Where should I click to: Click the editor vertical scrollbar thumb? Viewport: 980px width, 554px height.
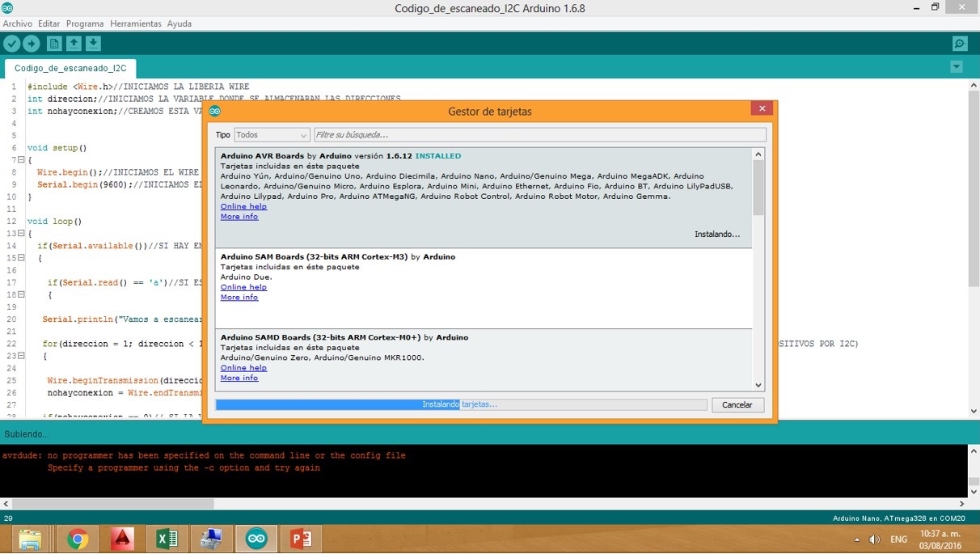coord(974,188)
